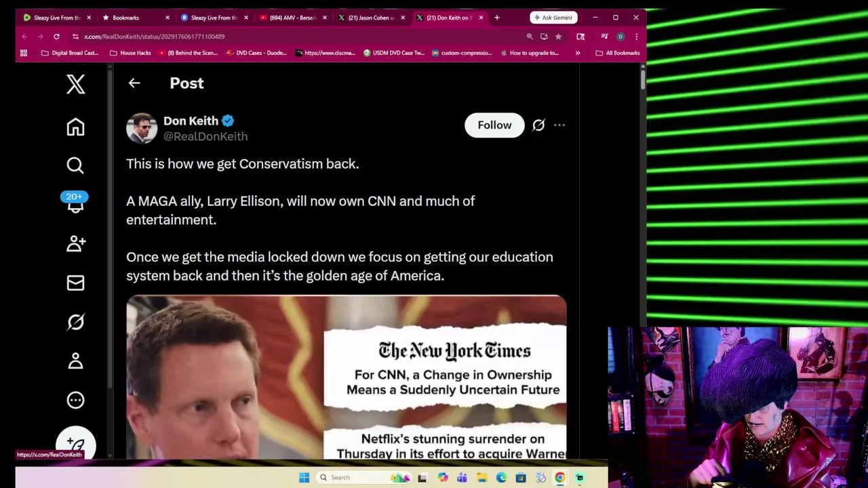This screenshot has height=488, width=868.
Task: Reload the page in Chrome
Action: [56, 37]
